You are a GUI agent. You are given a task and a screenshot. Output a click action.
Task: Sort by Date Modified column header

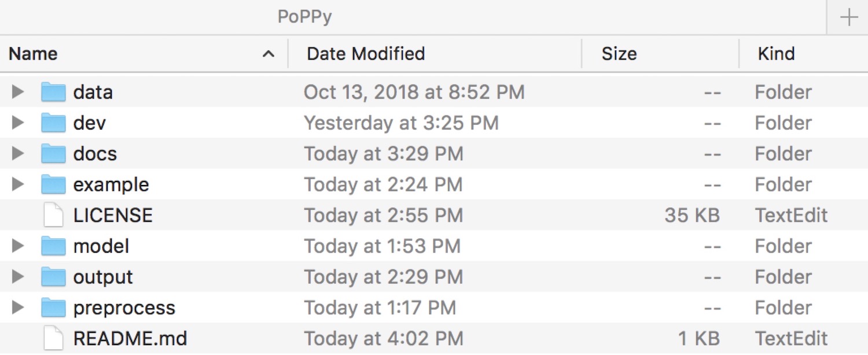click(x=366, y=54)
